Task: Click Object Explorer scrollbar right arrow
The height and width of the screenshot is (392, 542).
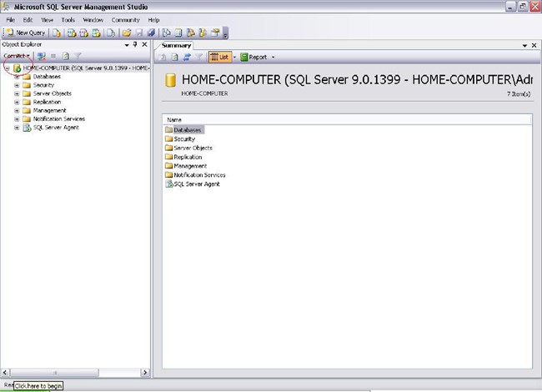Action: point(145,372)
